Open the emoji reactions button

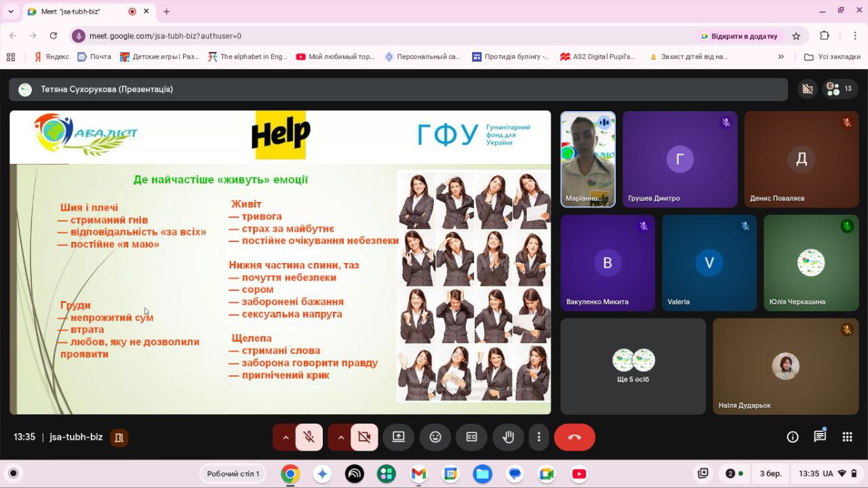pos(435,437)
